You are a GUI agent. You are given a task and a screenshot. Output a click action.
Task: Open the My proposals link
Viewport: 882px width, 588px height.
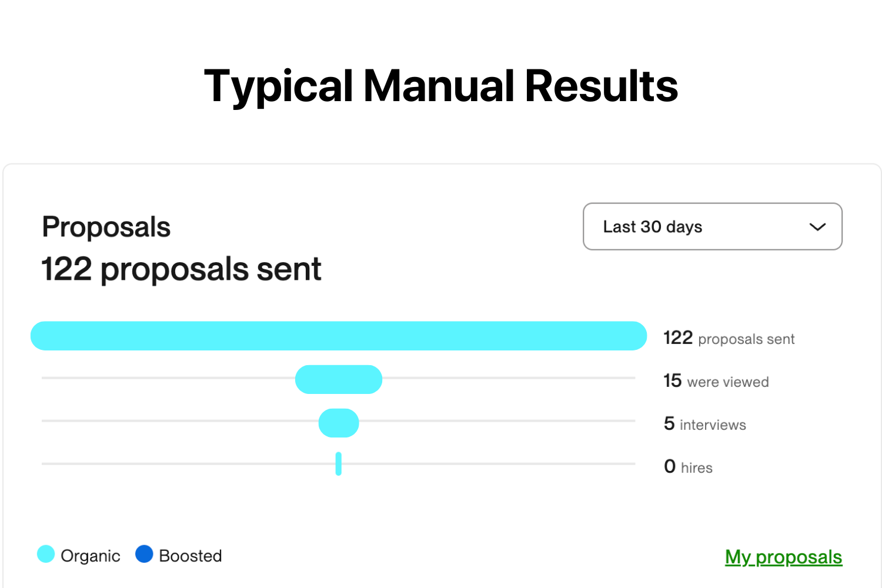pos(783,556)
